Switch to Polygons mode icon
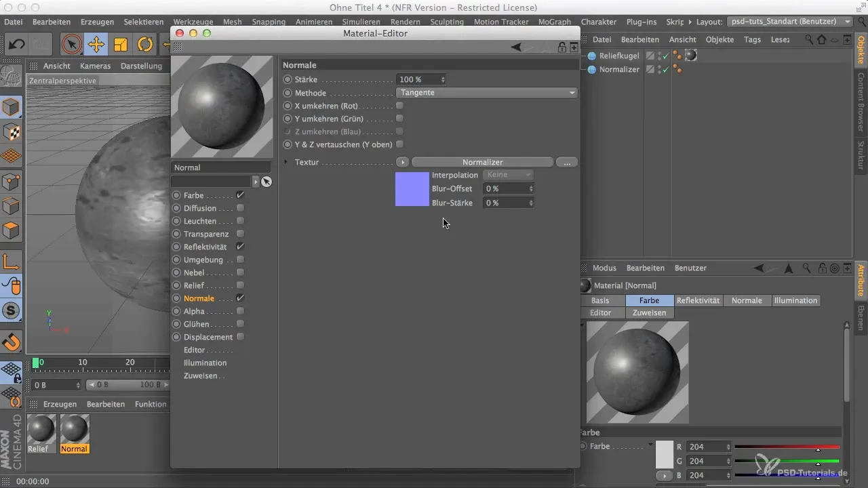This screenshot has width=868, height=488. coord(12,230)
